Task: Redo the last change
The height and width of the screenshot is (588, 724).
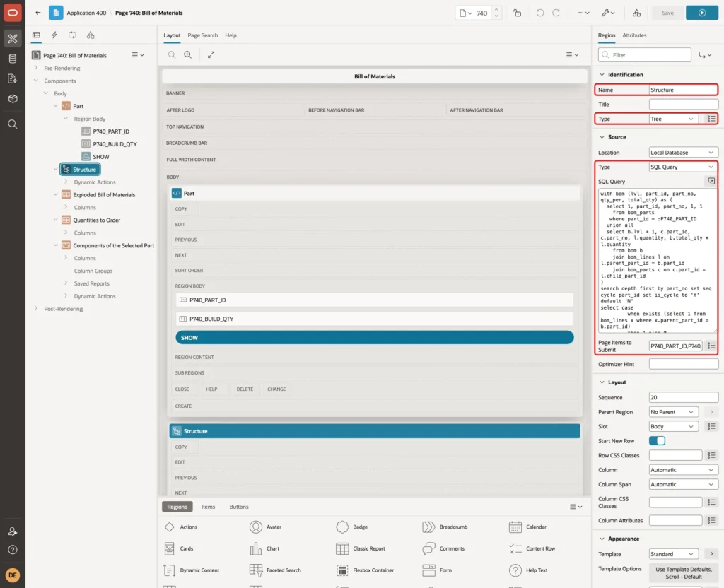Action: click(x=556, y=13)
